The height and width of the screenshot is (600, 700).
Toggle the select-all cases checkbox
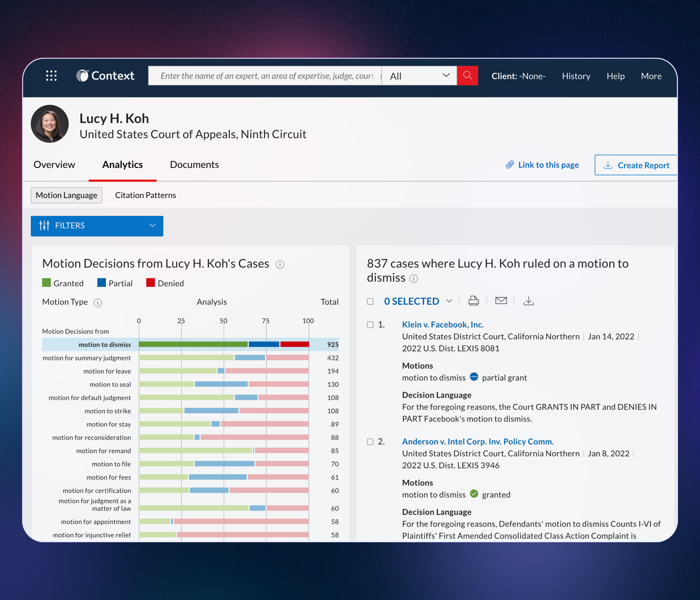370,301
